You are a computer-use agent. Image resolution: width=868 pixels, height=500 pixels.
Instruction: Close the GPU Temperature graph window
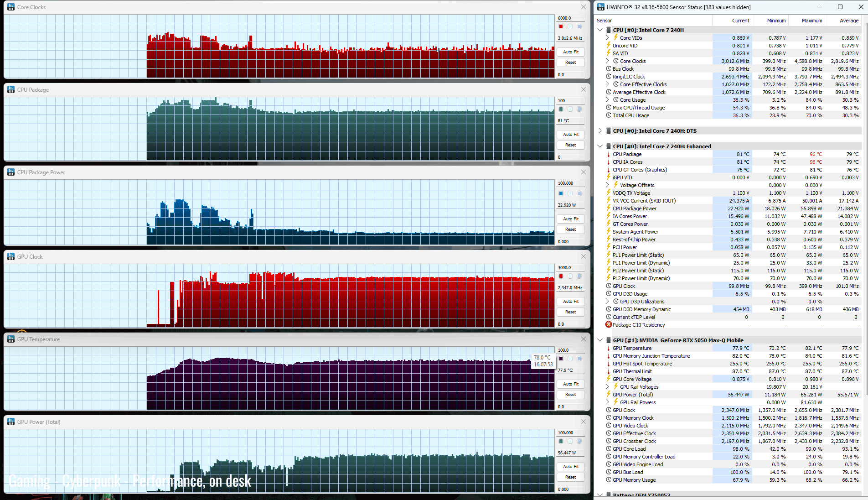(x=583, y=339)
